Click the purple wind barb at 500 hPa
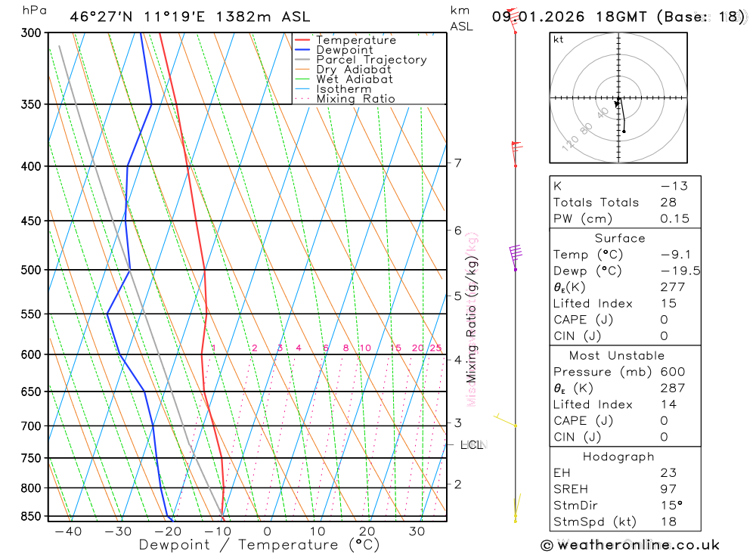Screen dimensions: 756x554 click(x=516, y=257)
